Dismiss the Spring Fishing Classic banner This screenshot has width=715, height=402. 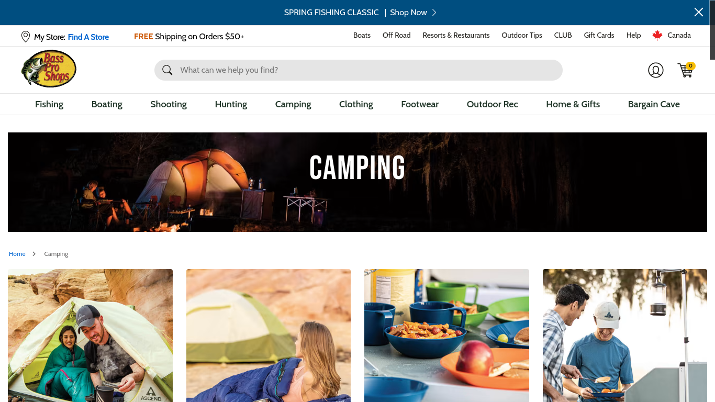[x=698, y=12]
